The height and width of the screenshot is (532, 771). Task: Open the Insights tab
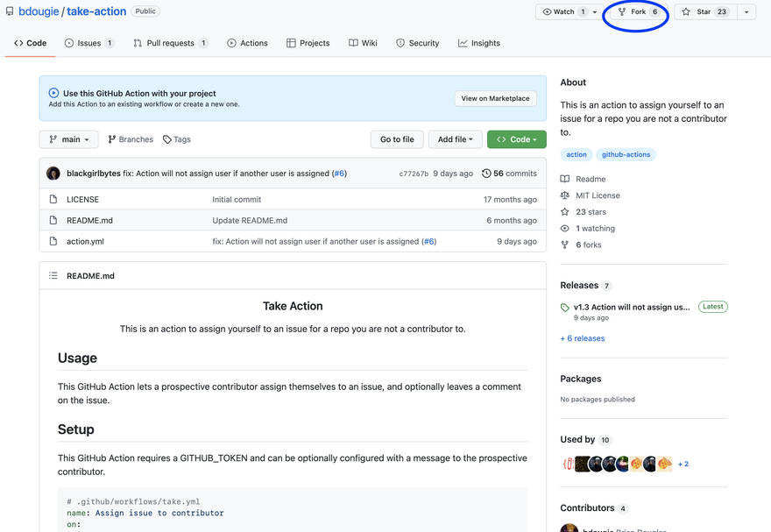[x=479, y=43]
